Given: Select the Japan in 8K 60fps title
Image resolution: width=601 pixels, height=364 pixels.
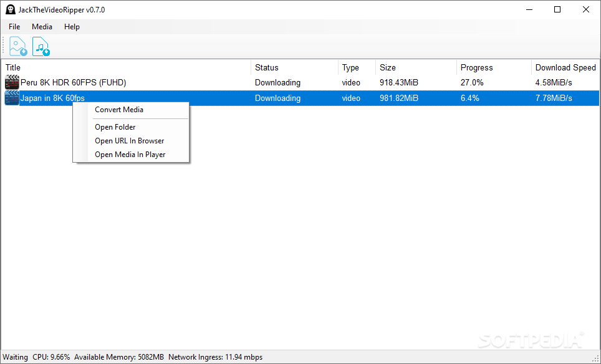Looking at the screenshot, I should coord(52,98).
